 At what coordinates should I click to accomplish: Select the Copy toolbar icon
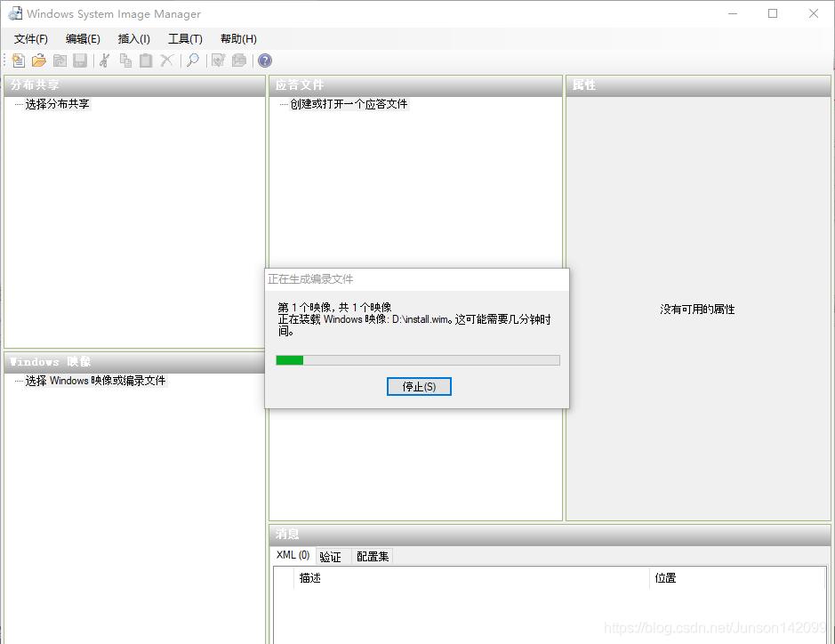pos(125,60)
